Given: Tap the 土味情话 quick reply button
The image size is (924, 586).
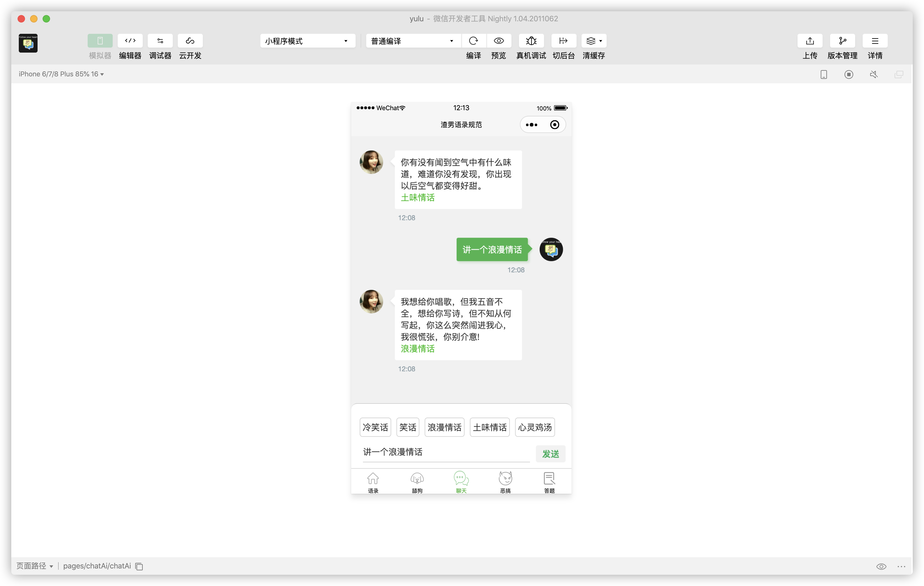Looking at the screenshot, I should coord(490,427).
